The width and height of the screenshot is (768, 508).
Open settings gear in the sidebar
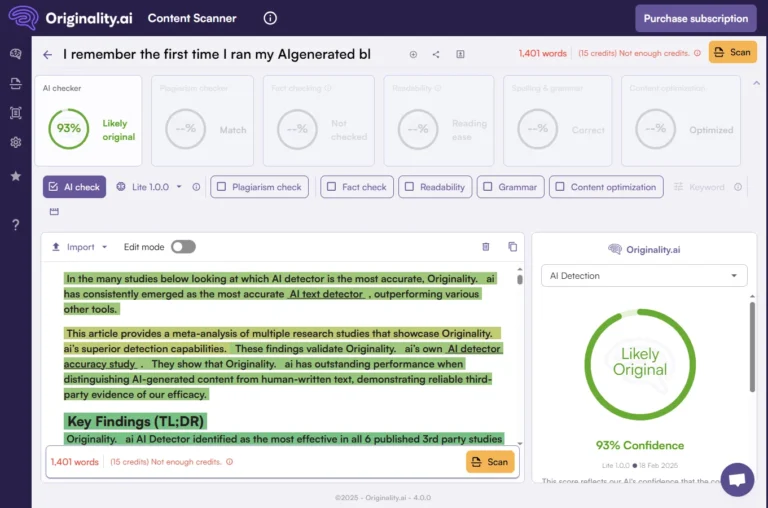pyautogui.click(x=16, y=143)
